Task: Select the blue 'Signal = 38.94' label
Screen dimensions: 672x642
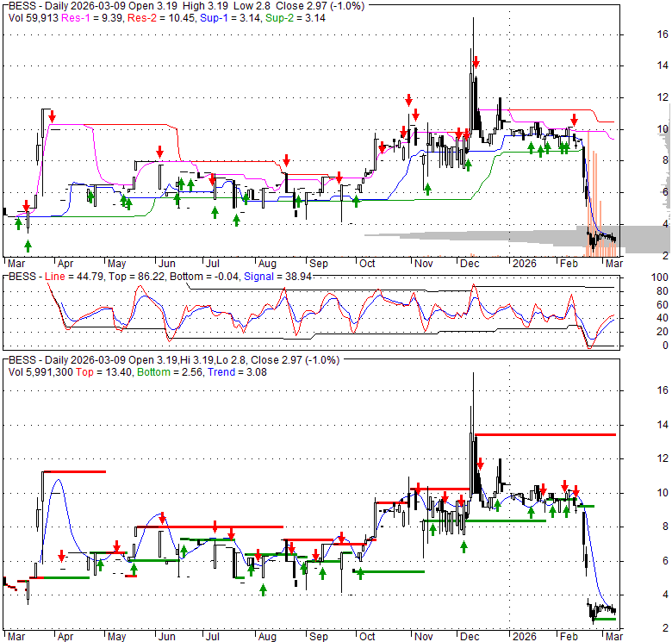Action: [277, 277]
